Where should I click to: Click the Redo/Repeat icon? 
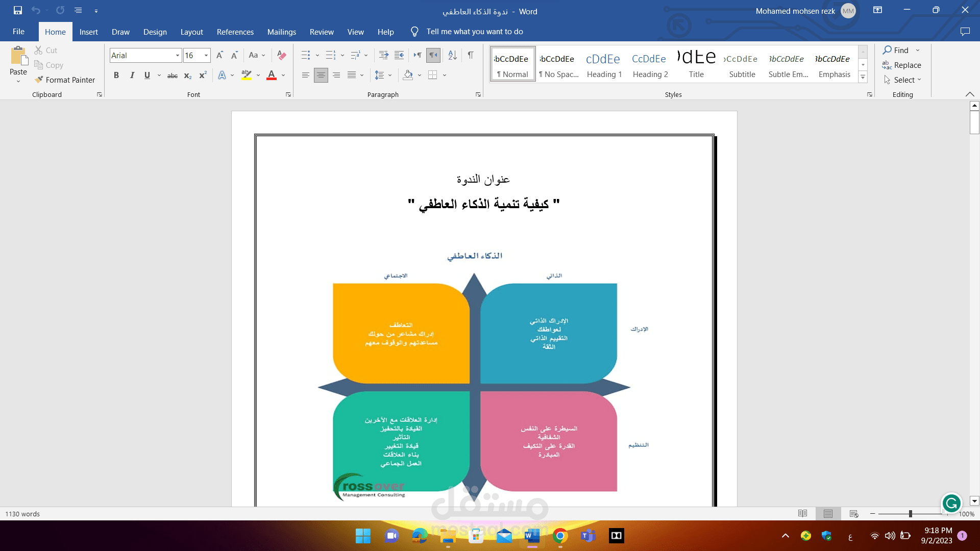[x=60, y=10]
